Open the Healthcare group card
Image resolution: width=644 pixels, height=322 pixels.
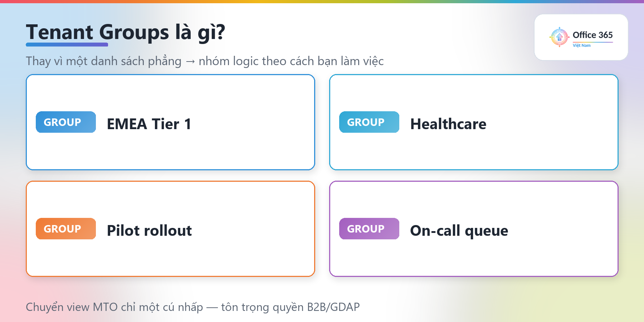[474, 122]
